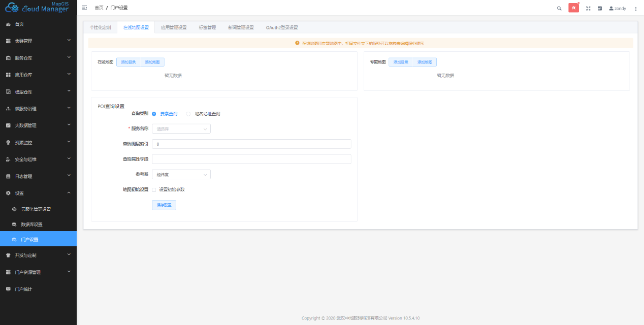The image size is (644, 325).
Task: Click the 模型仓库 icon in sidebar
Action: pyautogui.click(x=8, y=92)
